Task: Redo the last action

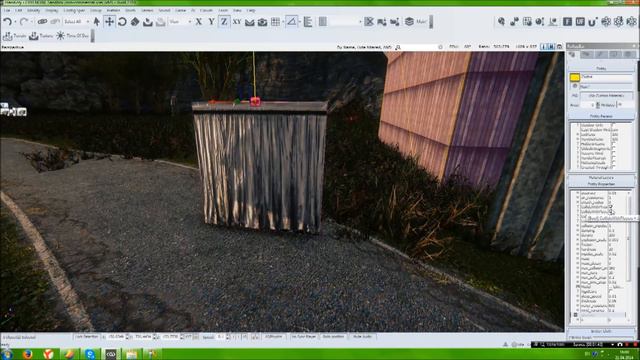Action: tap(24, 22)
